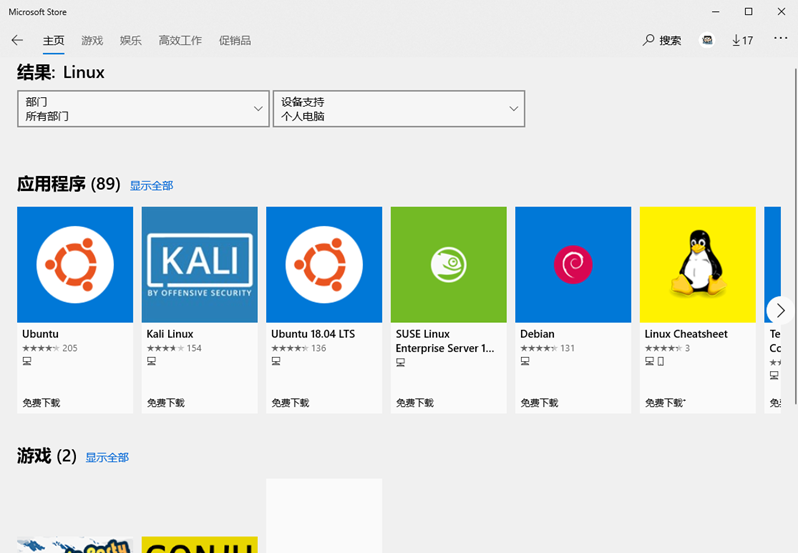Click the Ubuntu 205 star rating
This screenshot has width=798, height=553.
tap(50, 348)
